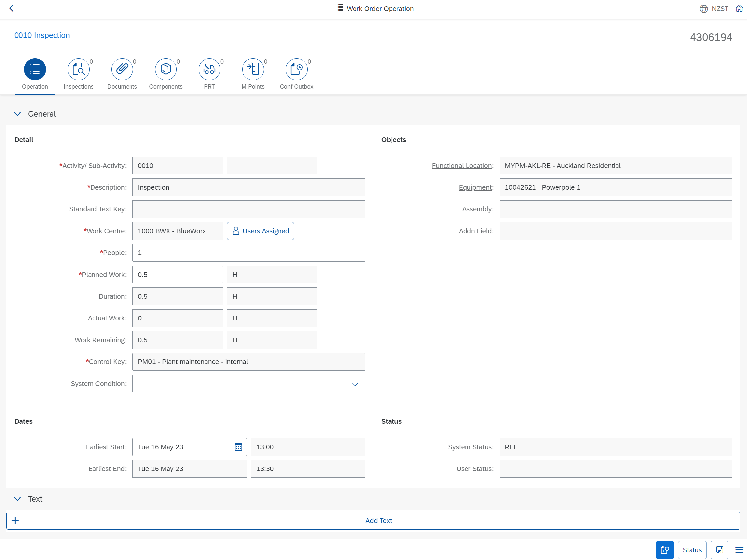Click the blue confirmation button in footer
This screenshot has height=560, width=747.
click(x=665, y=550)
